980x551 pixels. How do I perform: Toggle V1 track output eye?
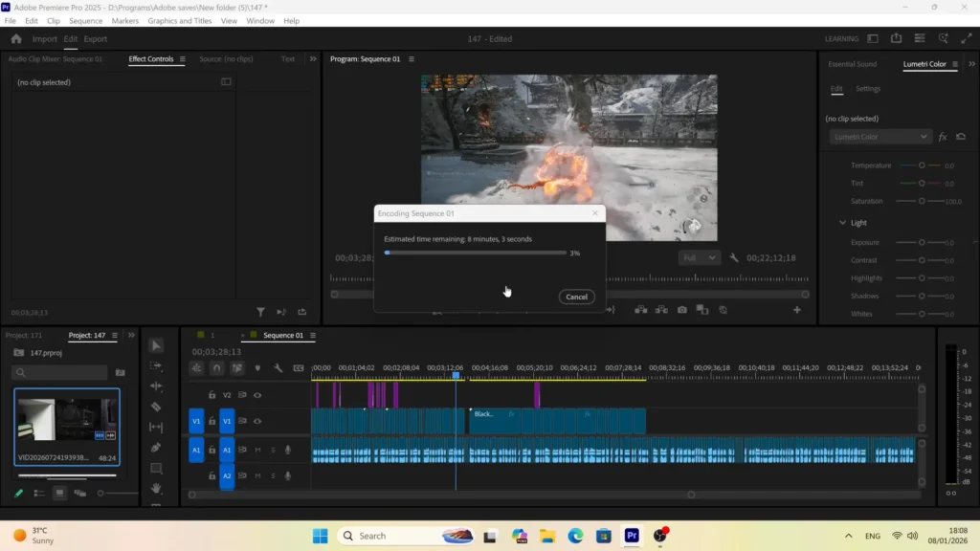tap(257, 421)
